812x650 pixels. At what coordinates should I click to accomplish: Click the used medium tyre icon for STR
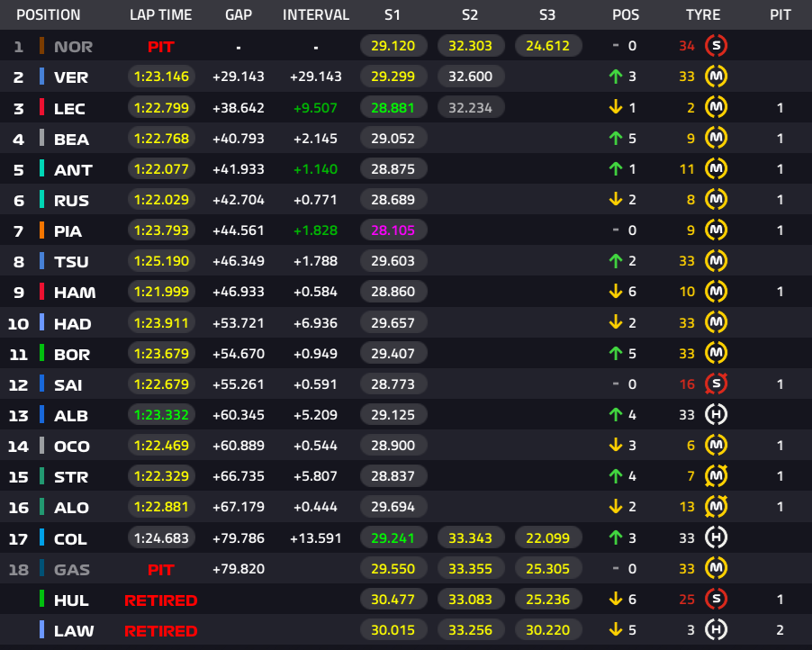[717, 475]
